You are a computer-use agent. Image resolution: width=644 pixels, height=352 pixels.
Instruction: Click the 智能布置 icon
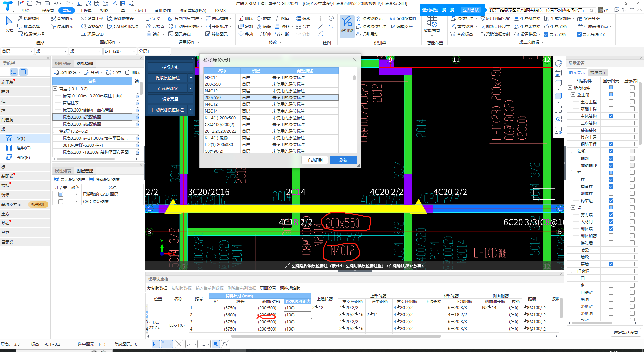coord(432,25)
